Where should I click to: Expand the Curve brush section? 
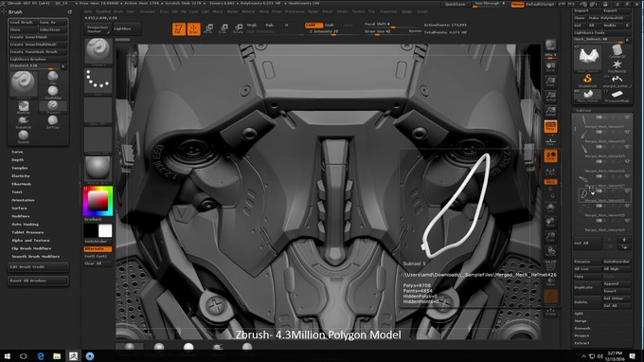[17, 152]
